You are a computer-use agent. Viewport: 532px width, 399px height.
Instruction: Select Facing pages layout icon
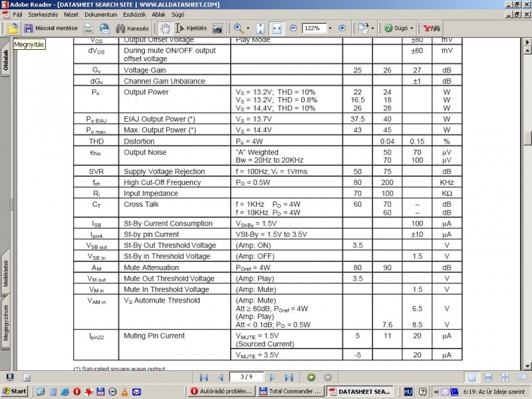[x=522, y=377]
